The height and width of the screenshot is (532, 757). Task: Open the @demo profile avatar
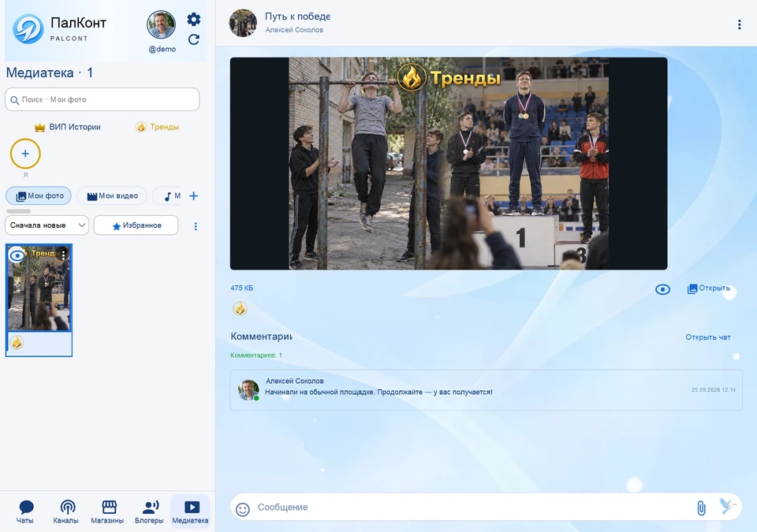161,24
